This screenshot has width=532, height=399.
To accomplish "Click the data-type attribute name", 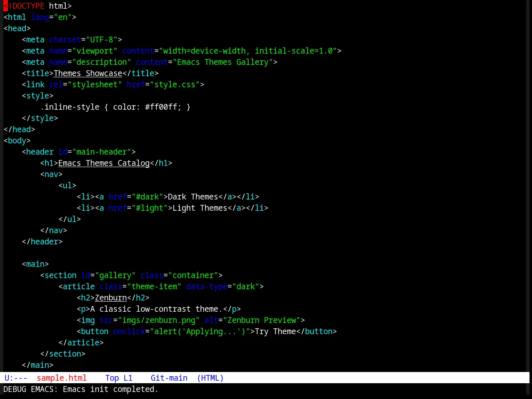I will [207, 286].
